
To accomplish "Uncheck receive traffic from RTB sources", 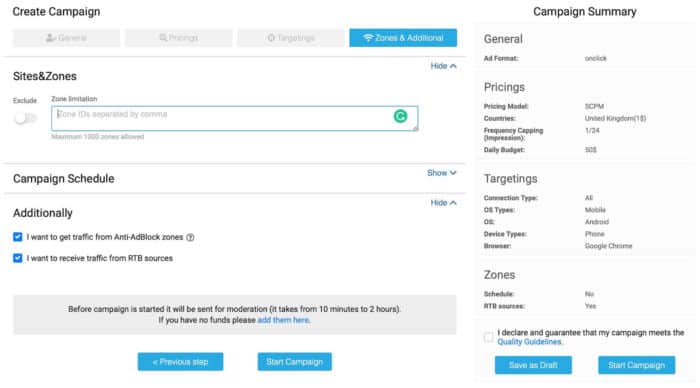I will pyautogui.click(x=17, y=258).
